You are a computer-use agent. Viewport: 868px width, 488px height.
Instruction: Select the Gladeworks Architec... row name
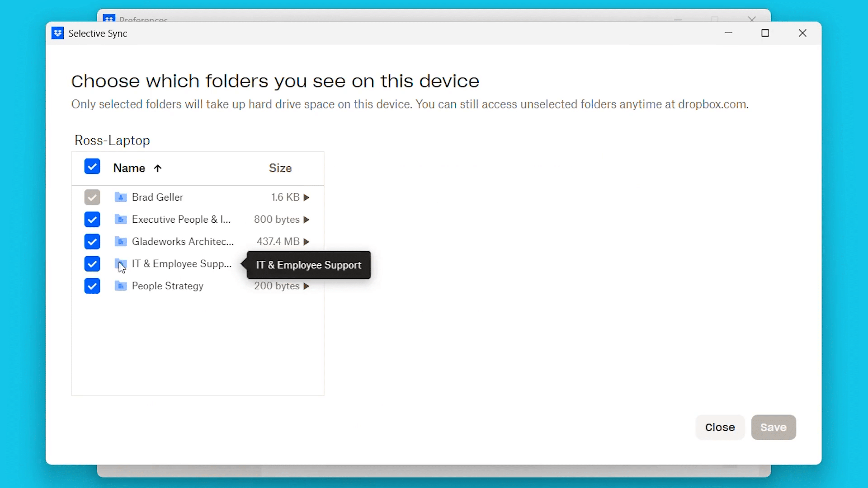[x=183, y=241]
